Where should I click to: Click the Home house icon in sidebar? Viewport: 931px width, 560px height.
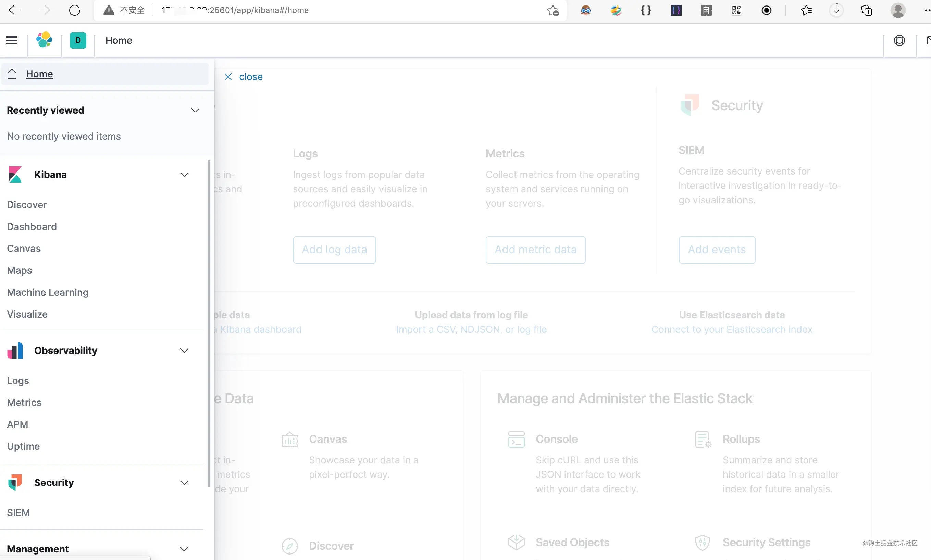[x=12, y=74]
